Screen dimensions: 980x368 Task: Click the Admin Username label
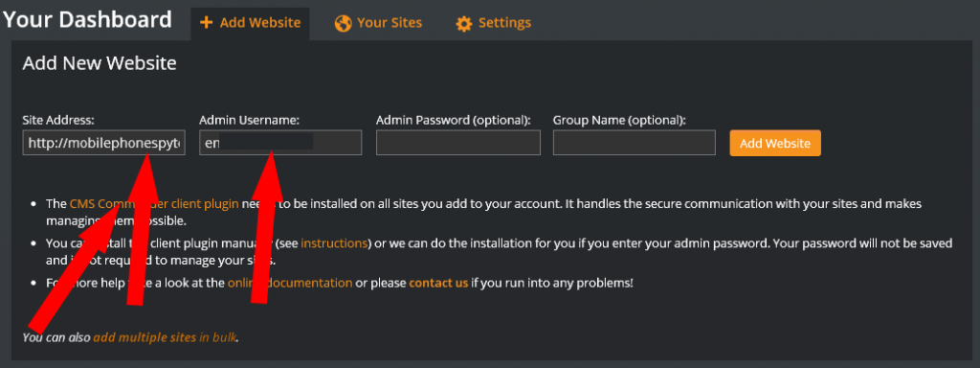point(250,120)
